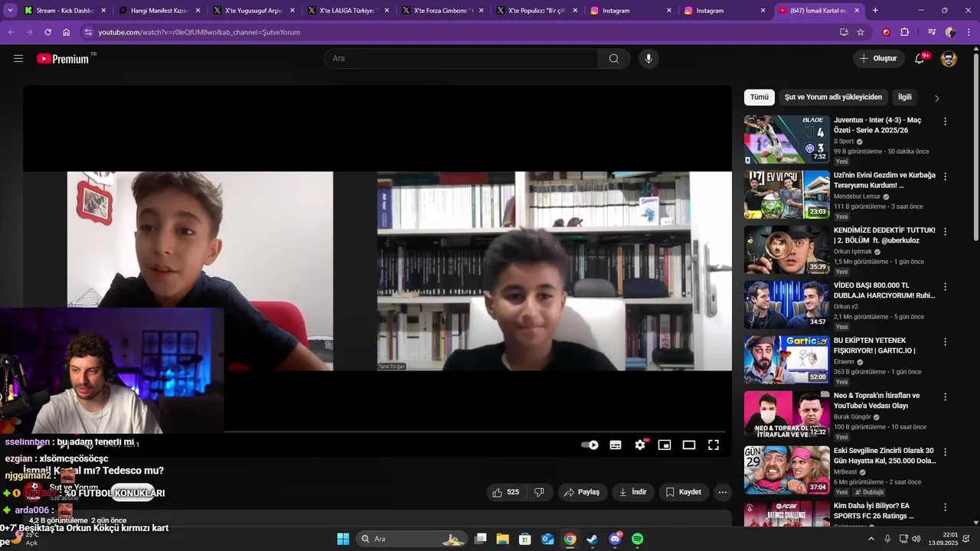Open Windows Start menu
980x551 pixels.
point(343,539)
